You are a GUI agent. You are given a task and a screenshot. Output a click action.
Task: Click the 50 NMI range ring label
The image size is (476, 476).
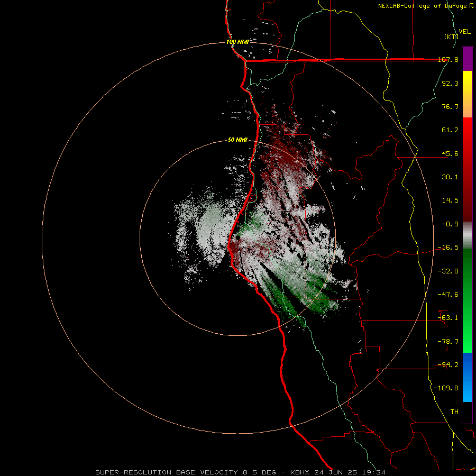(x=237, y=140)
